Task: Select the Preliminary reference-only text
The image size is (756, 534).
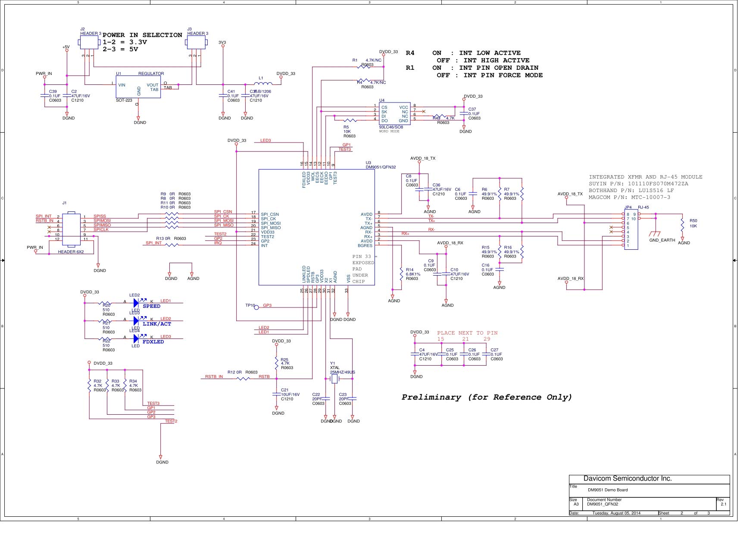Action: point(487,397)
